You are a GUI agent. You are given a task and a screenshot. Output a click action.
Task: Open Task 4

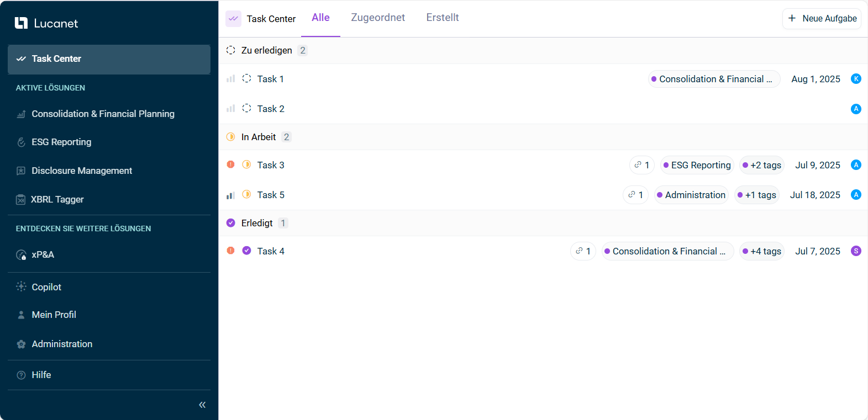coord(271,251)
